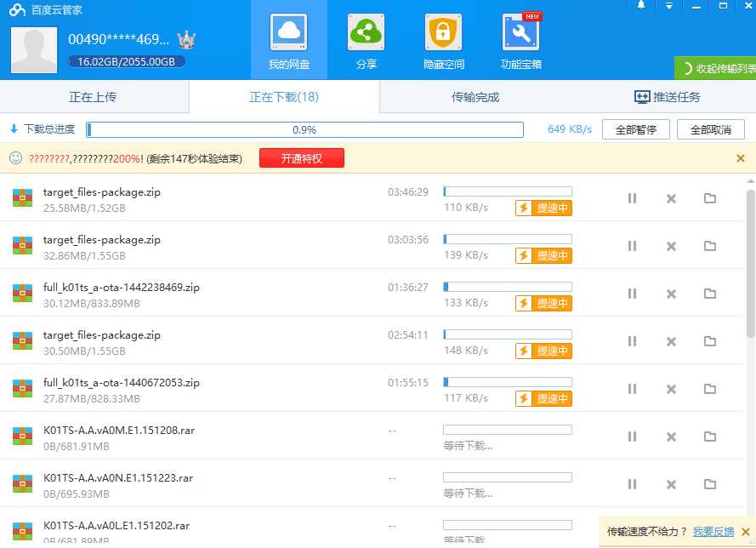Click the crown VIP icon
This screenshot has width=756, height=548.
(x=186, y=39)
